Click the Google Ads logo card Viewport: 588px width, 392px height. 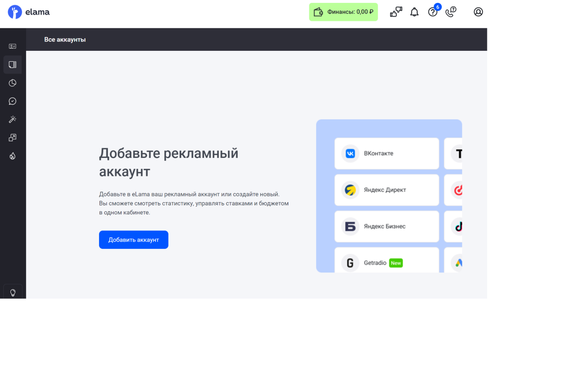[x=453, y=260]
